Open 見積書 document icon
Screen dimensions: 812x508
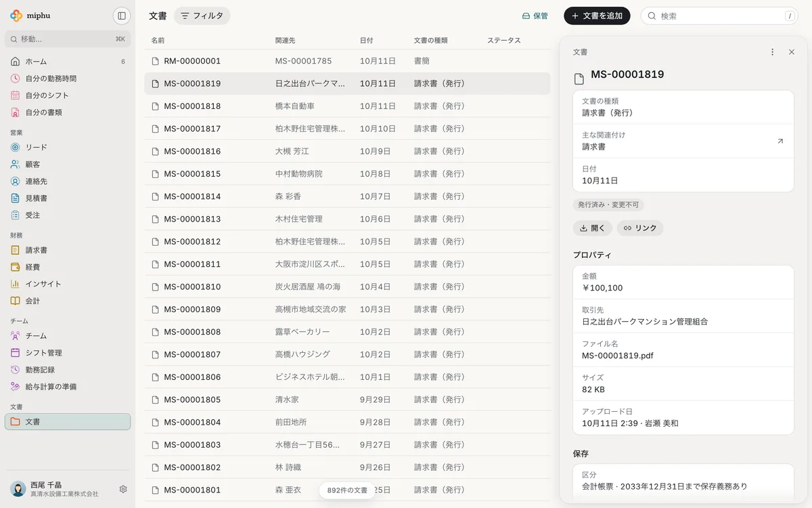16,198
